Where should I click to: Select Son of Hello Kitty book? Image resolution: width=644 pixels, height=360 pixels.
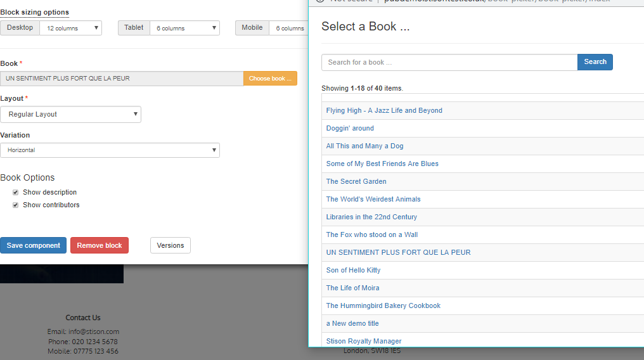(353, 270)
